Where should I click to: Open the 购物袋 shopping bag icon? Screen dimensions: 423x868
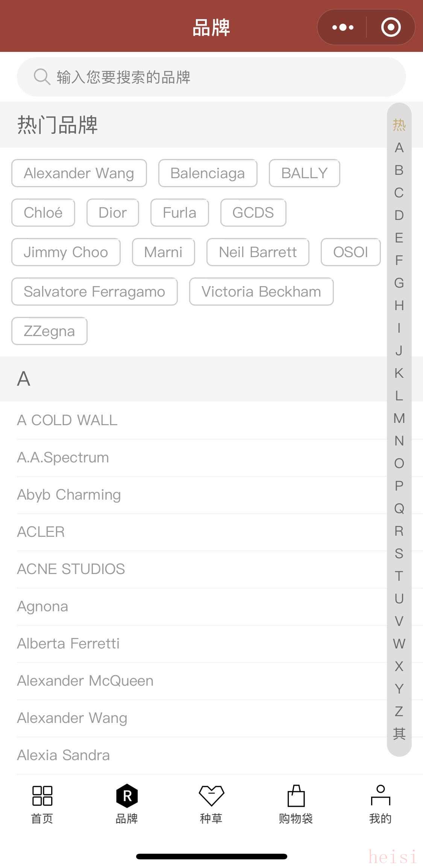(x=296, y=796)
